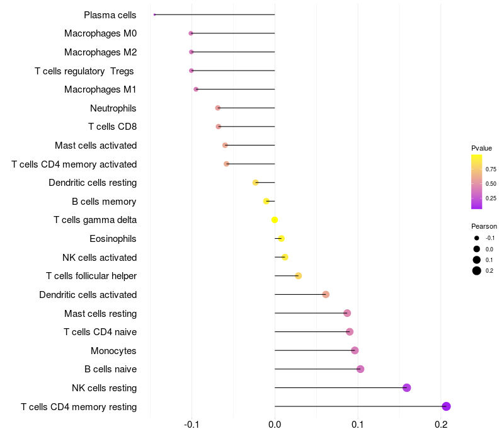Click the Pvalue color gradient bar
The width and height of the screenshot is (504, 441).
[477, 182]
